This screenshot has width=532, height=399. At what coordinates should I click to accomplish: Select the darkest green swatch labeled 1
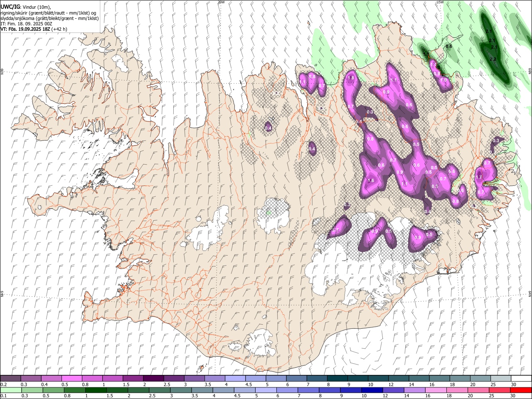(x=96, y=390)
